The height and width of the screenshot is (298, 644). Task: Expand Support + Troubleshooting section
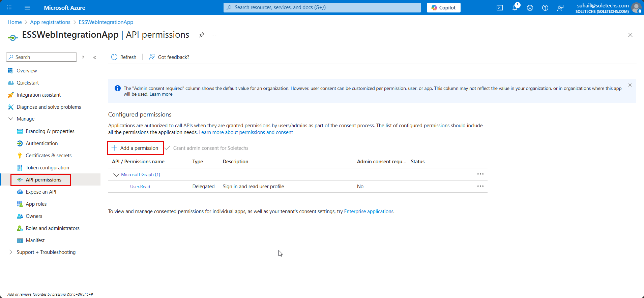pos(10,252)
